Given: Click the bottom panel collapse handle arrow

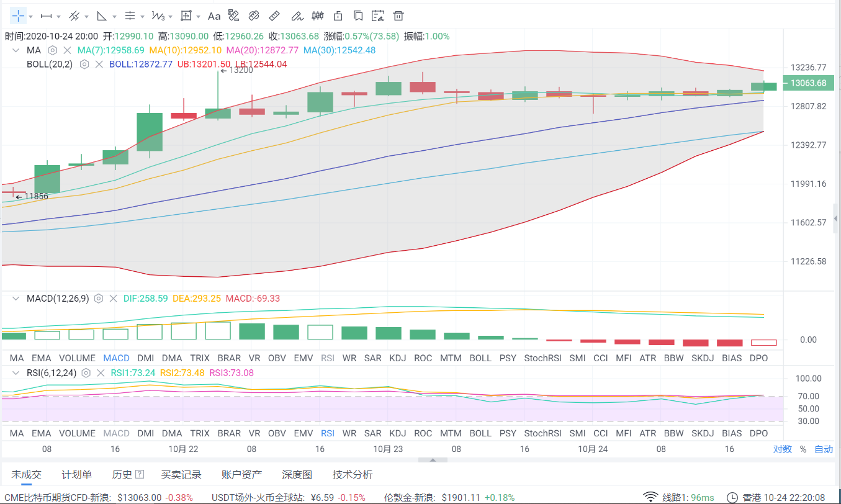Looking at the screenshot, I should pyautogui.click(x=434, y=460).
